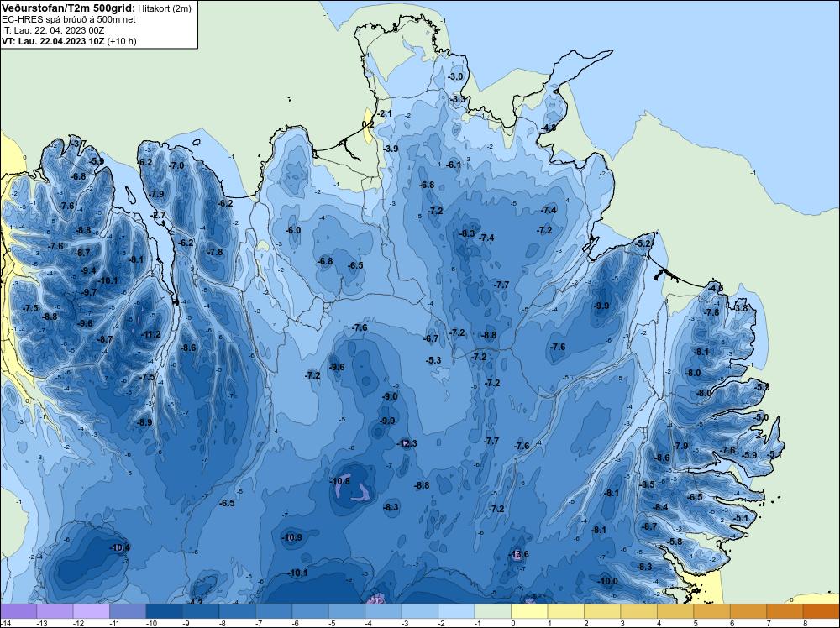Click the legend swatch between -11 and -10
840x628 pixels.
(128, 611)
